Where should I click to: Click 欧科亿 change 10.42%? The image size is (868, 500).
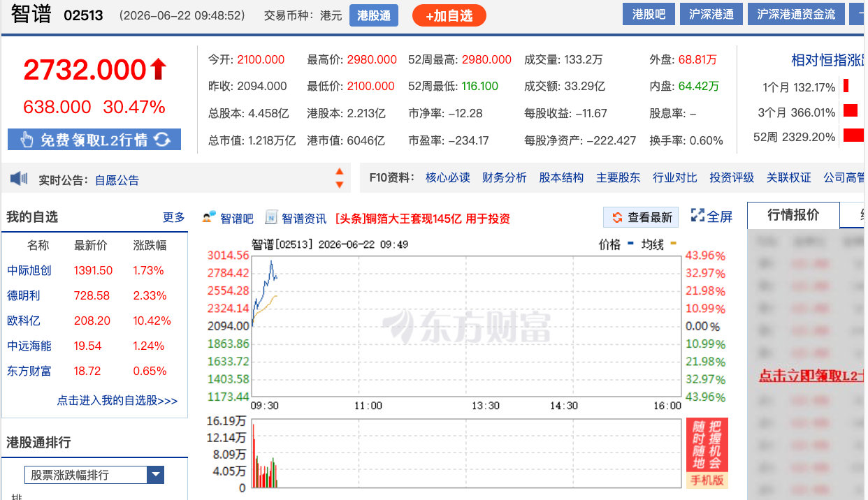[152, 321]
